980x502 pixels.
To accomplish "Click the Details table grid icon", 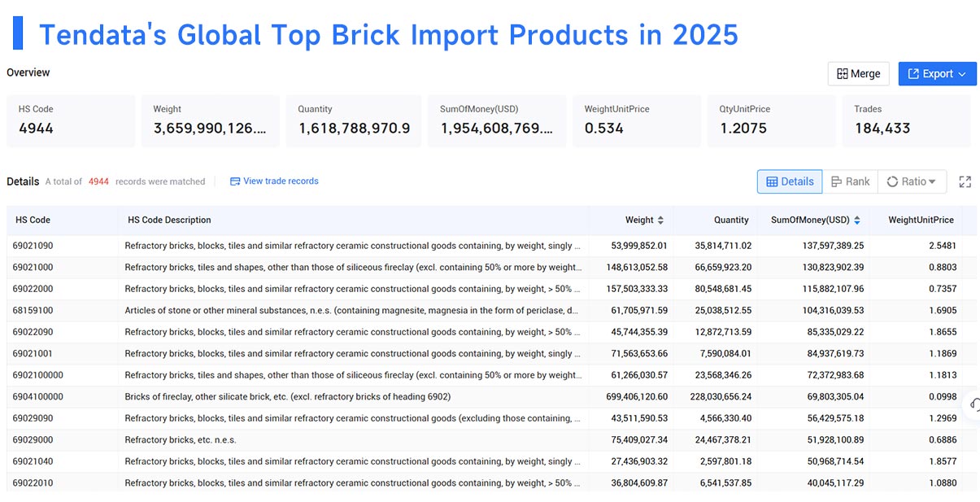I will pos(772,181).
